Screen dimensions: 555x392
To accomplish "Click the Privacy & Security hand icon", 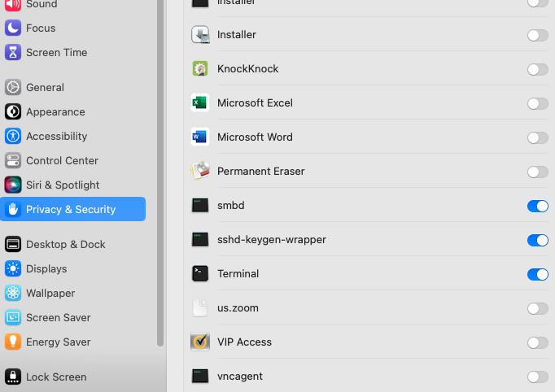I will 13,210.
